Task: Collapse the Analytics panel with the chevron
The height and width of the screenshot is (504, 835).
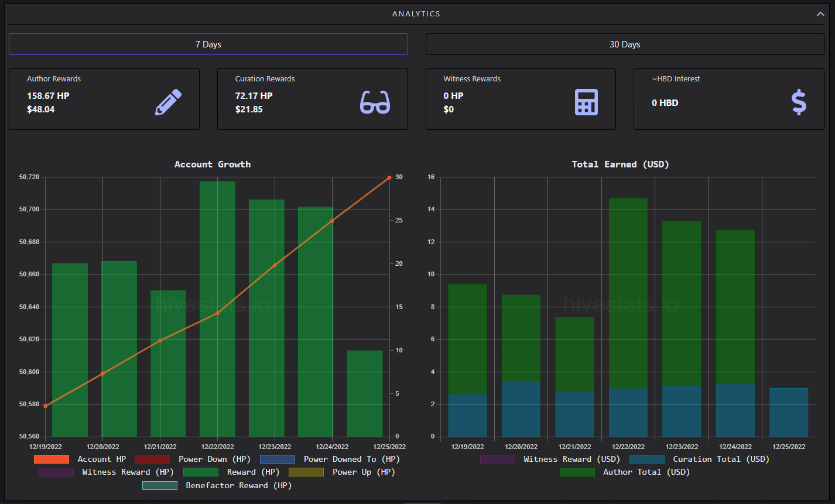Action: pyautogui.click(x=820, y=14)
